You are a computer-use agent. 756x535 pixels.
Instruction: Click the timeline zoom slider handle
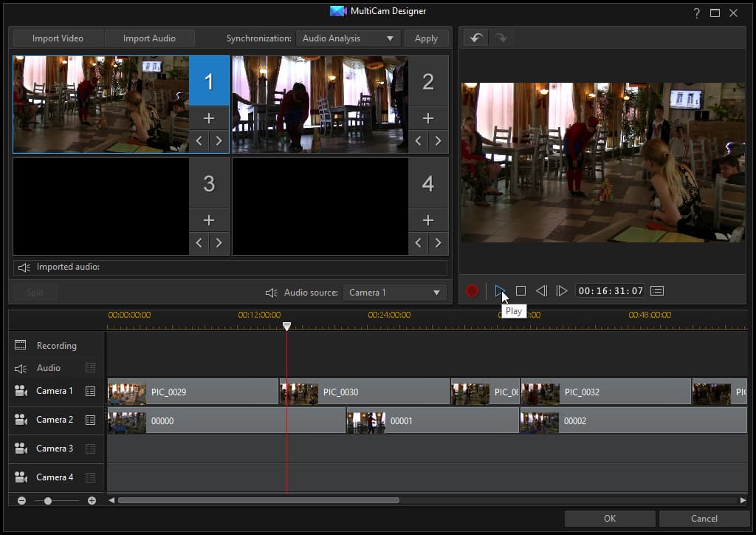tap(48, 501)
